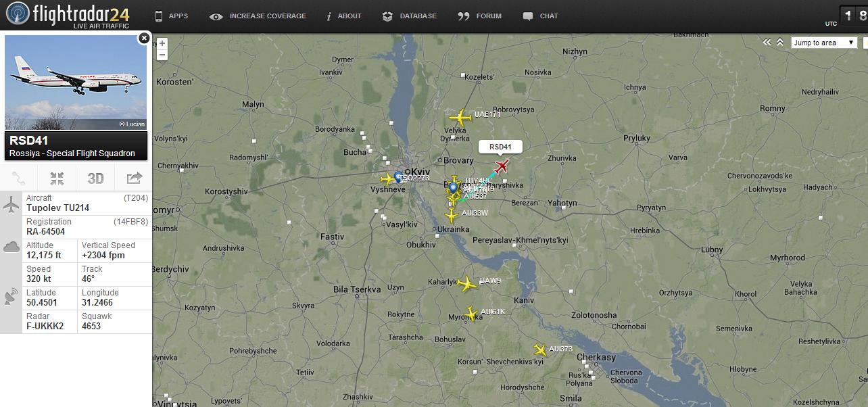Screen dimensions: 868x407
Task: Open the Jump to area dropdown
Action: point(824,43)
